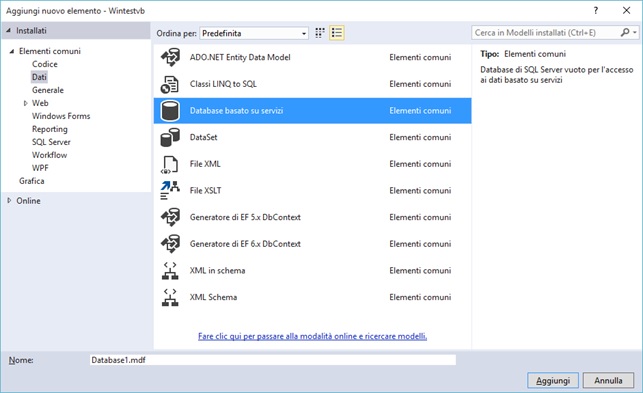Collapse the Elementi comuni tree node

pos(12,51)
